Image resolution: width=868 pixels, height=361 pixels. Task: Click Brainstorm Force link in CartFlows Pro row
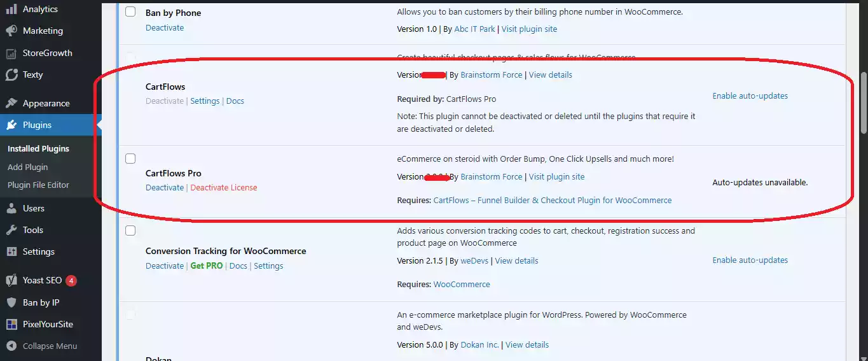pyautogui.click(x=491, y=176)
